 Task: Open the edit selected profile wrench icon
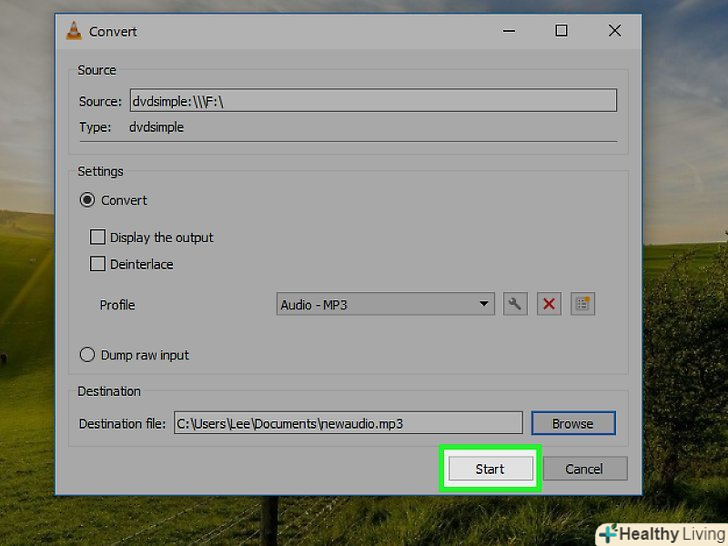pos(515,304)
